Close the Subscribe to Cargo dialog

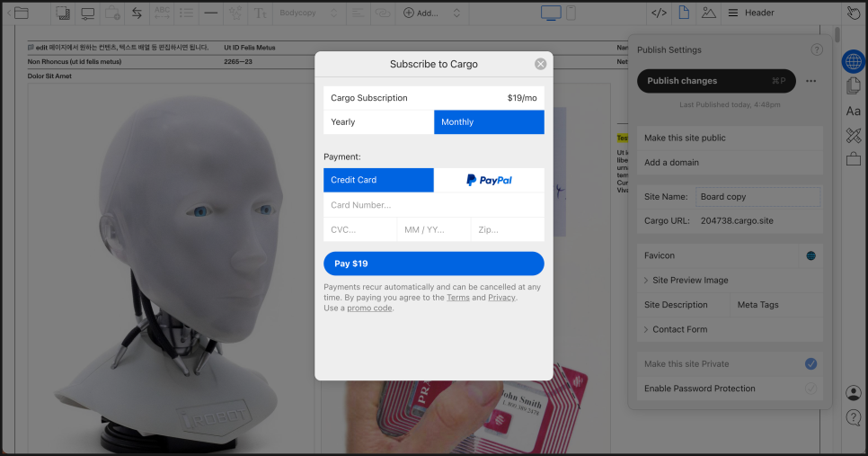pyautogui.click(x=541, y=64)
